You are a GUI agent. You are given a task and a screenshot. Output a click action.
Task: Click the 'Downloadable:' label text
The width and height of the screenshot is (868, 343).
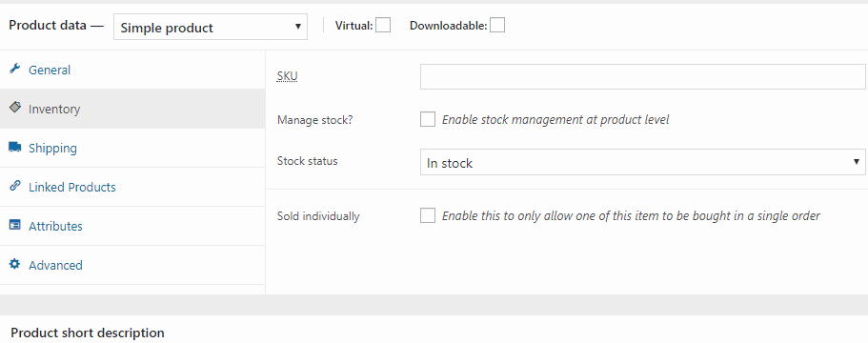[x=449, y=26]
